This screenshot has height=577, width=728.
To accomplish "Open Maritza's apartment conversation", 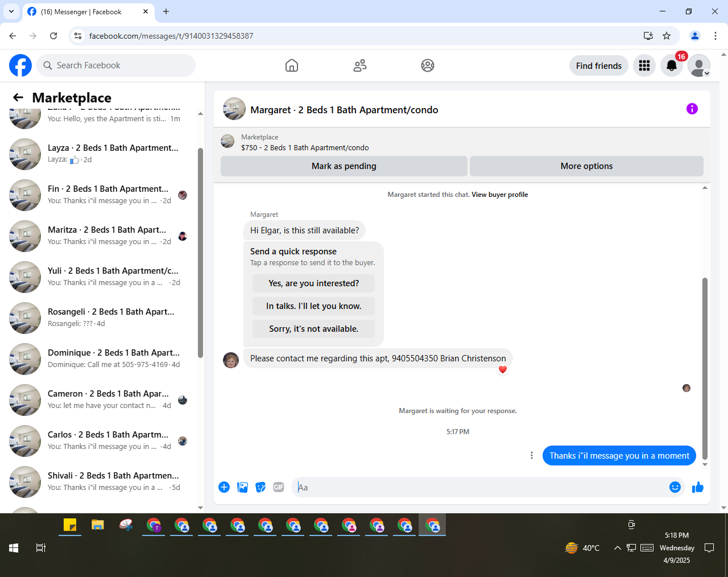I will click(100, 236).
